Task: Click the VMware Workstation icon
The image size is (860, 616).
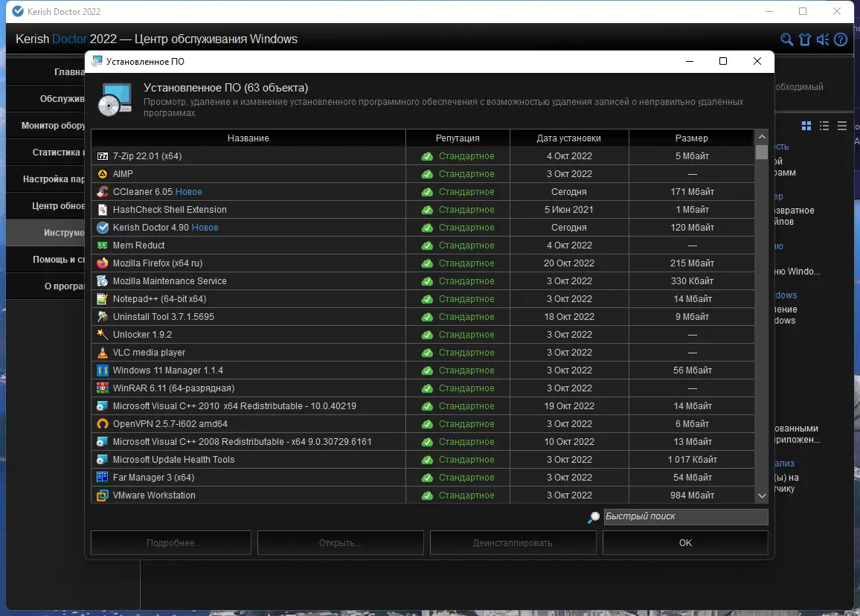Action: [103, 495]
